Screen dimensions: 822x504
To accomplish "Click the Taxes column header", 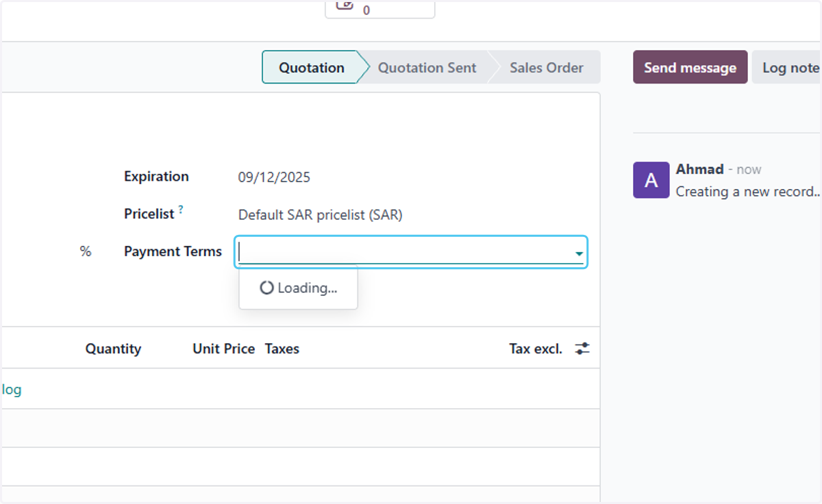I will tap(282, 349).
